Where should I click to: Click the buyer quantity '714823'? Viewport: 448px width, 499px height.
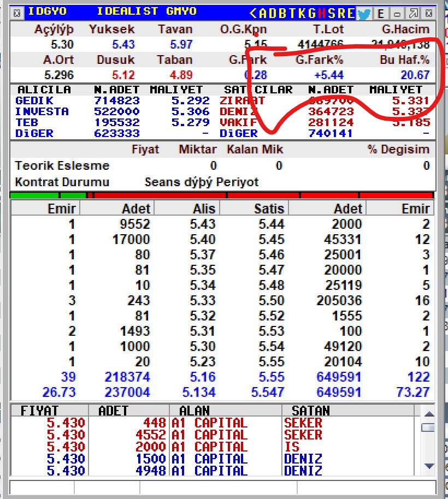(x=117, y=101)
